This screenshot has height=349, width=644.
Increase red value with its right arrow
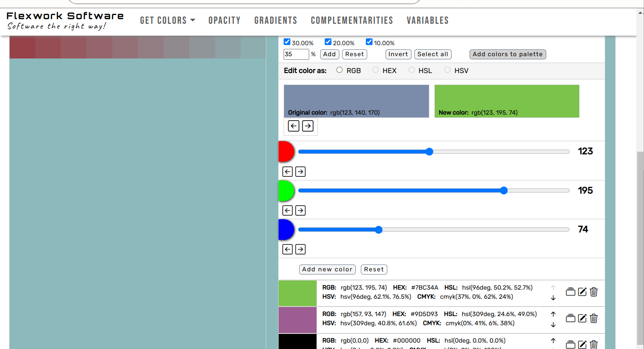(300, 172)
